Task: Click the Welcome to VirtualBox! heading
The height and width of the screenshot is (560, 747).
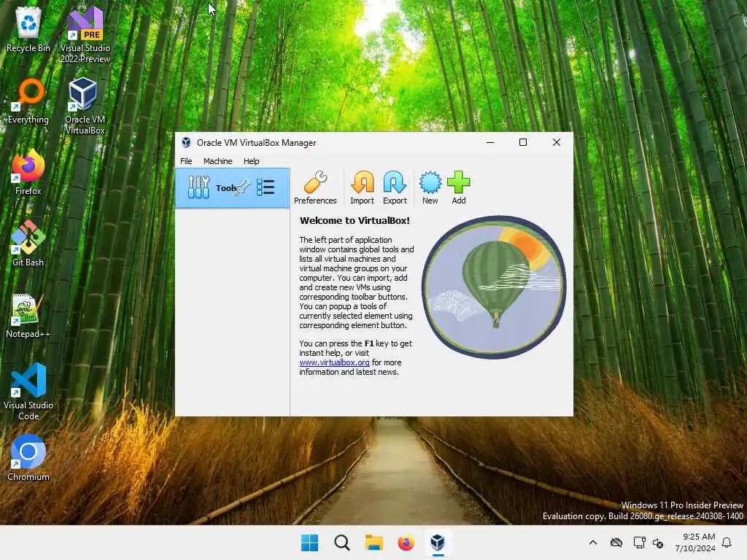Action: click(x=355, y=220)
